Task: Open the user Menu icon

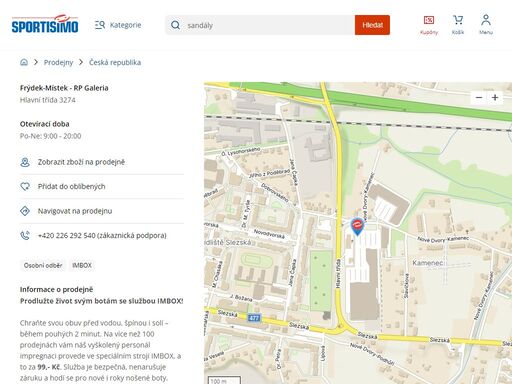Action: (x=486, y=25)
